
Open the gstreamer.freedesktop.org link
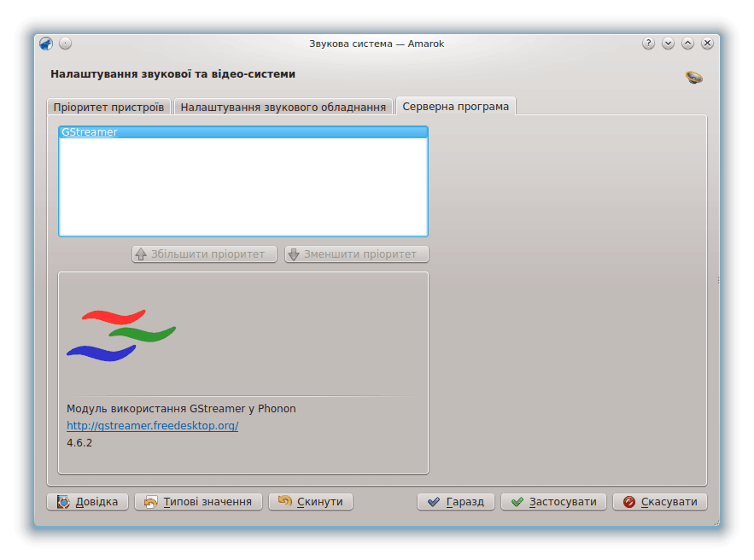coord(153,425)
